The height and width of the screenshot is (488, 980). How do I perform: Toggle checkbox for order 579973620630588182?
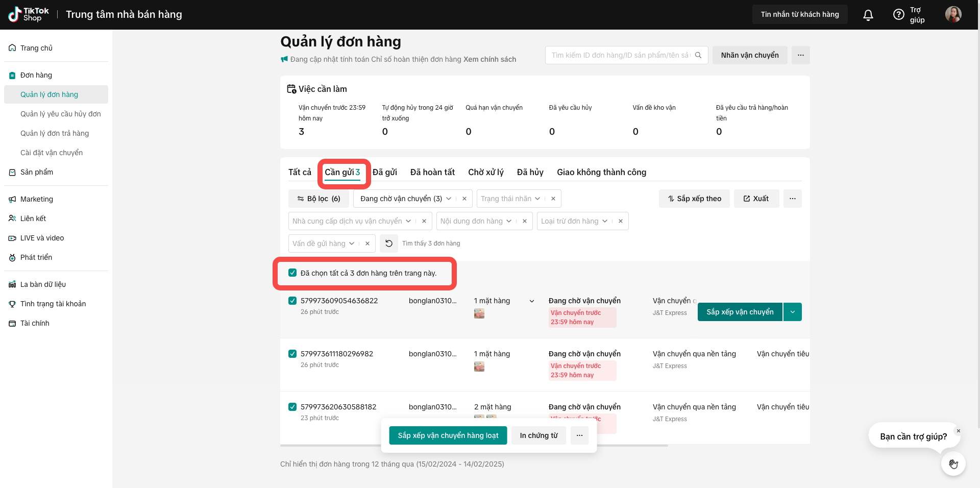pyautogui.click(x=292, y=407)
